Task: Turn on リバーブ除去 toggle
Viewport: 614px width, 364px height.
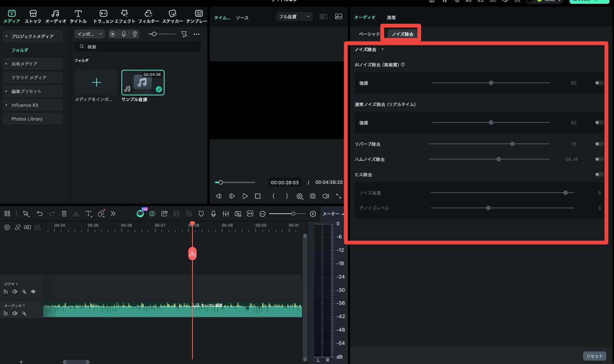Action: click(599, 144)
